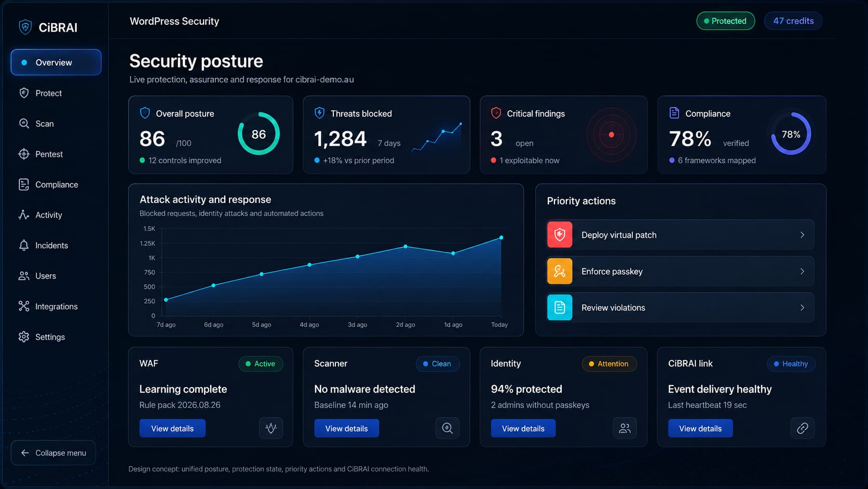Viewport: 868px width, 489px height.
Task: Click the WAF Active status badge
Action: click(x=261, y=364)
